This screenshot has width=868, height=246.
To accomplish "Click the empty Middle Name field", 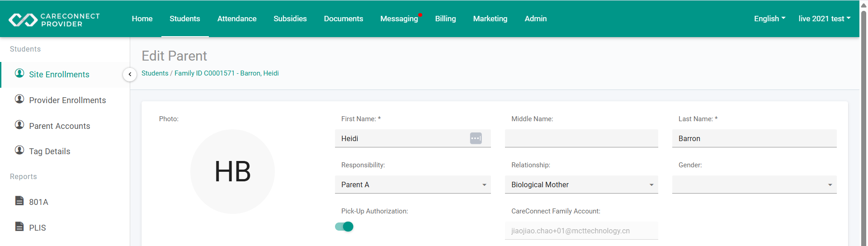I will [581, 138].
